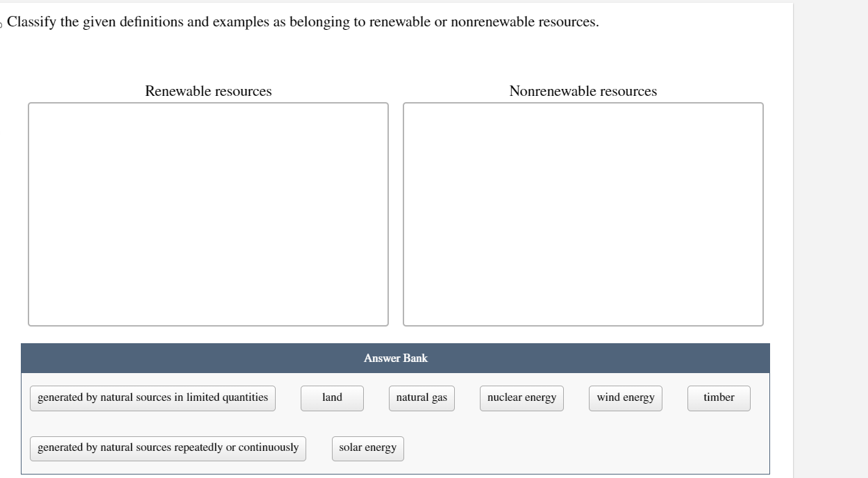
Task: Click the Answer Bank header bar
Action: tap(396, 358)
